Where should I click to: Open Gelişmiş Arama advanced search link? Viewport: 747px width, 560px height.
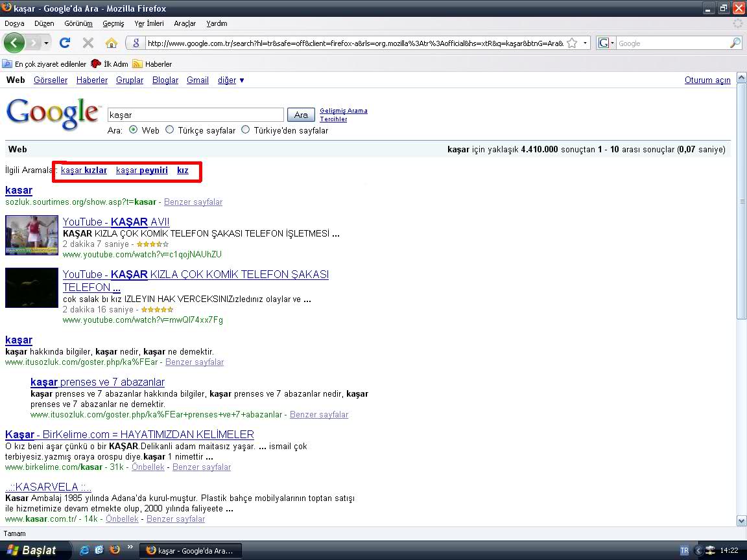[344, 110]
